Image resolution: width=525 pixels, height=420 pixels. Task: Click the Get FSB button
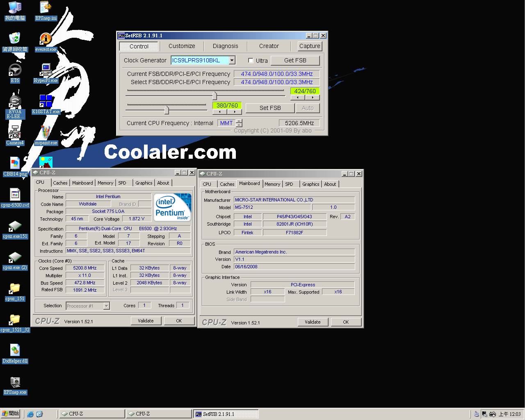[x=295, y=60]
